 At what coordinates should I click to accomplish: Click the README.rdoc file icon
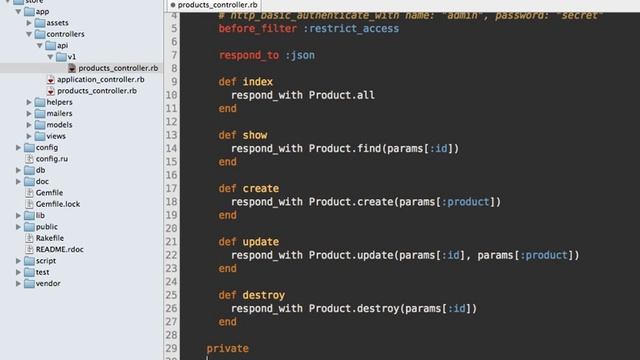pyautogui.click(x=29, y=249)
